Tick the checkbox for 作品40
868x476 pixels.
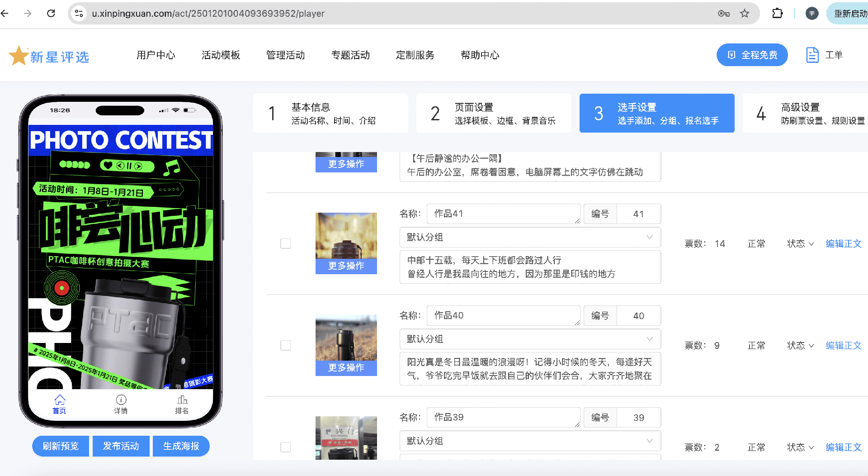286,345
